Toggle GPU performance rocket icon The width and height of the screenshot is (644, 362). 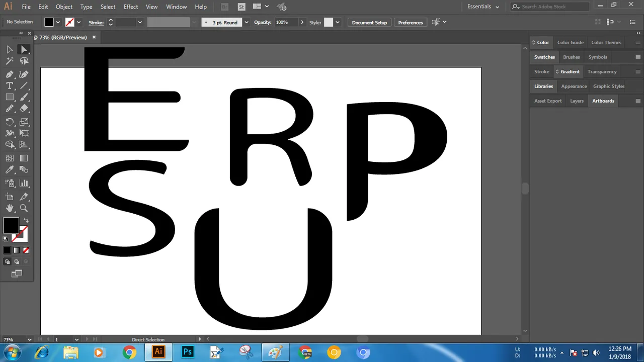(282, 7)
